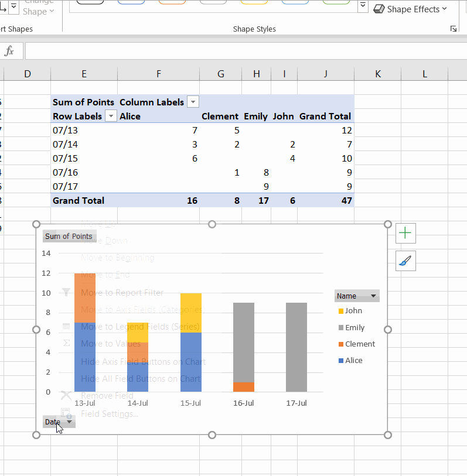The width and height of the screenshot is (467, 476).
Task: Click the left-middle chart resize handle
Action: click(x=36, y=330)
